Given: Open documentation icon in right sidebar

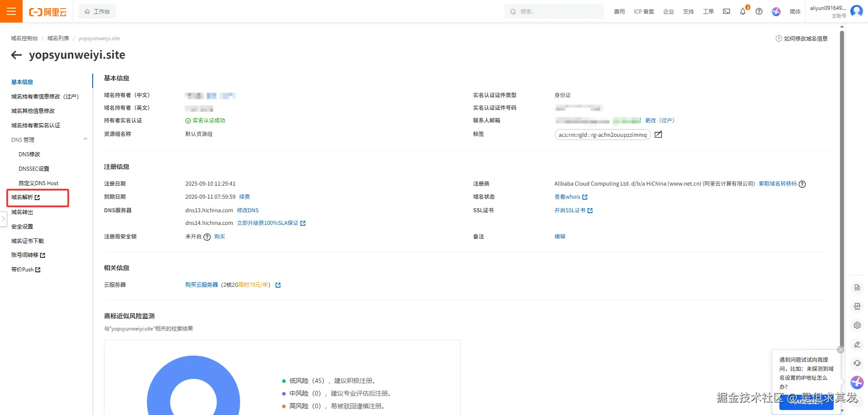Looking at the screenshot, I should pos(857,288).
